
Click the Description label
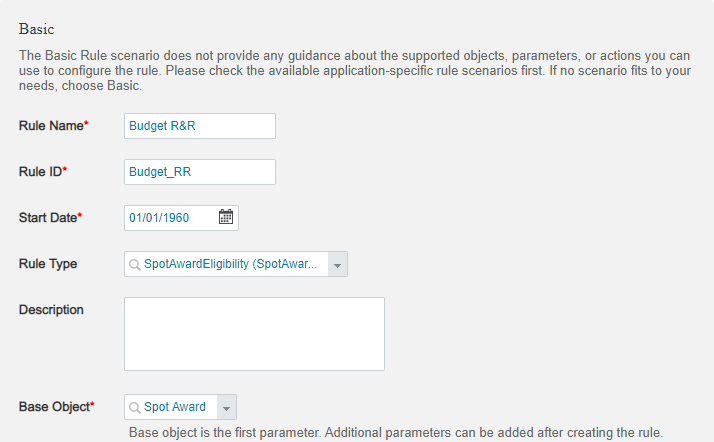51,310
